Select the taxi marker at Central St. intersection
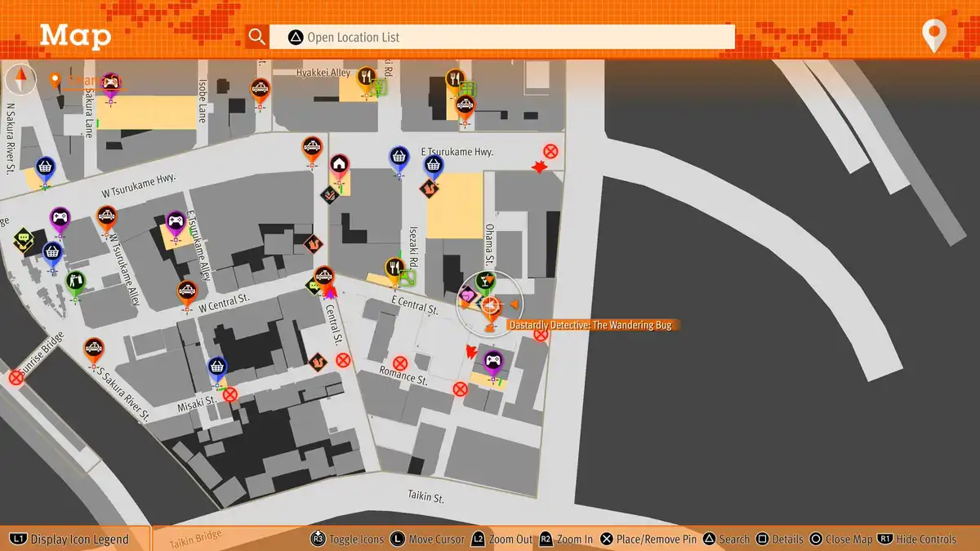The image size is (980, 551). pyautogui.click(x=324, y=277)
